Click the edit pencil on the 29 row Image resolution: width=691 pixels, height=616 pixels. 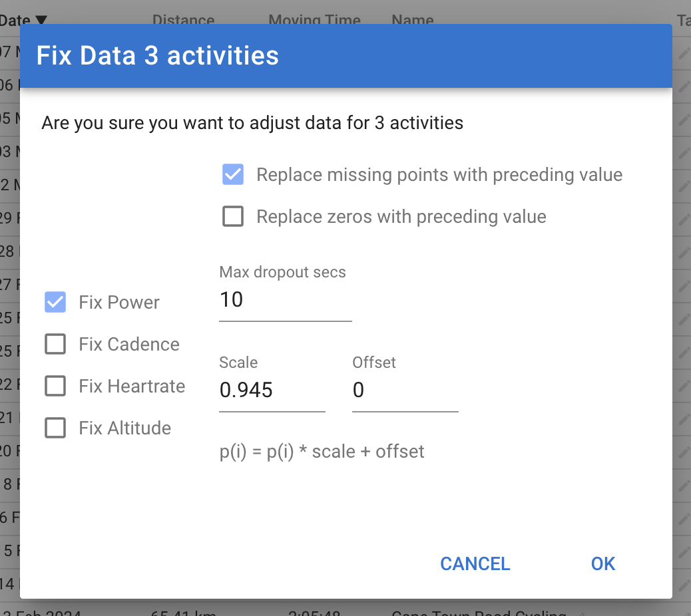(x=684, y=219)
